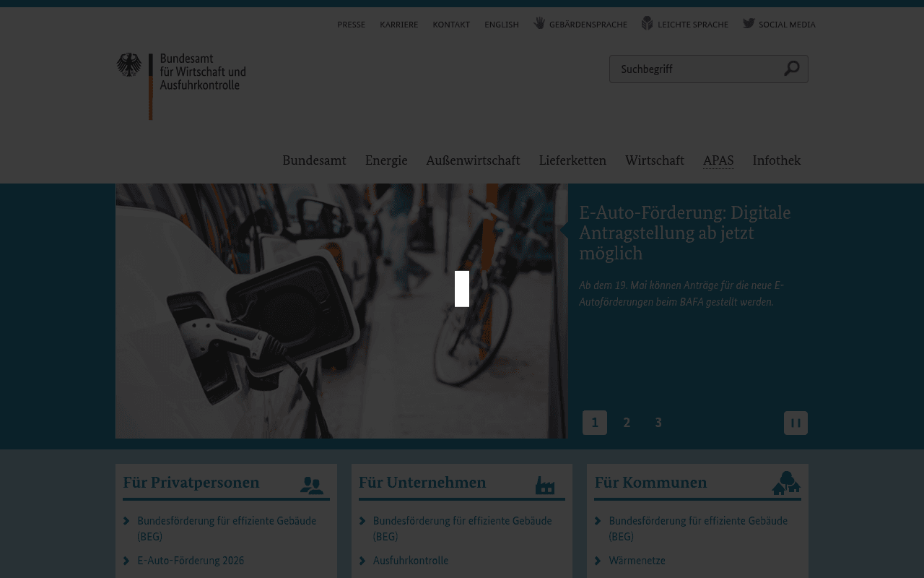The image size is (924, 578).
Task: Open BEG link under Für Unternehmen
Action: pos(463,528)
